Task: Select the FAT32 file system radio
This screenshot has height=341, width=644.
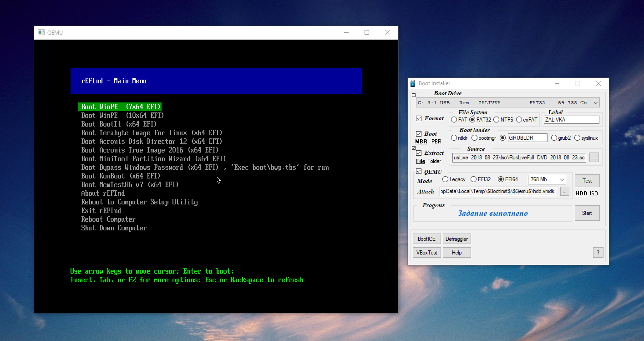Action: [x=472, y=120]
